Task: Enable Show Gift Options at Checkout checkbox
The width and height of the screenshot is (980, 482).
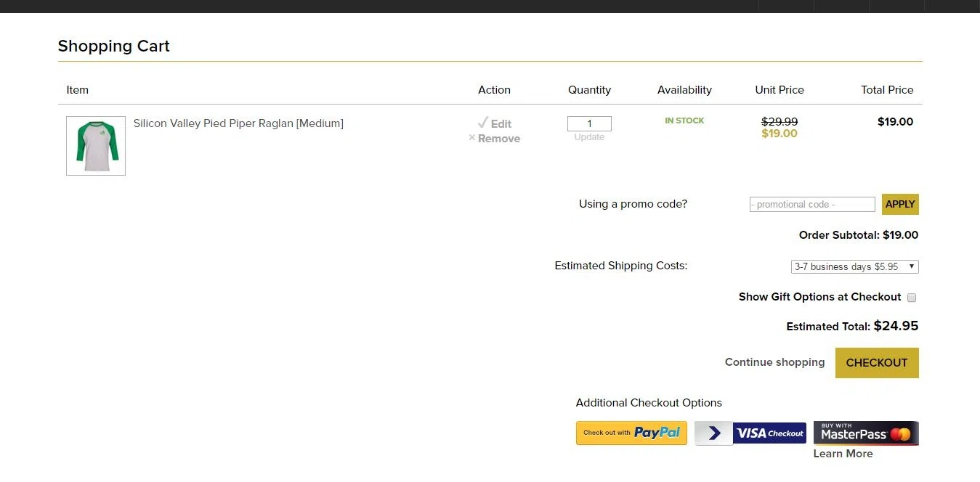Action: coord(912,298)
